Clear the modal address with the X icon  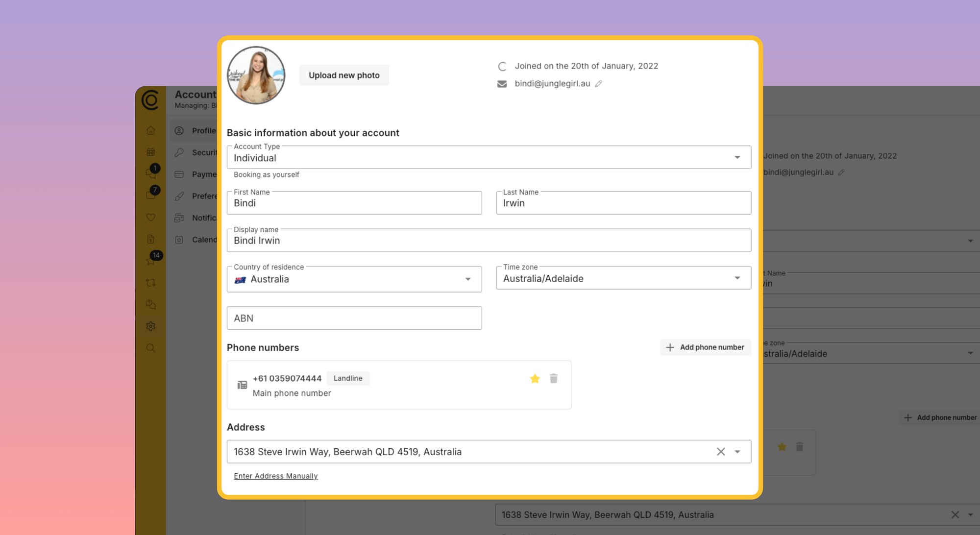point(721,452)
